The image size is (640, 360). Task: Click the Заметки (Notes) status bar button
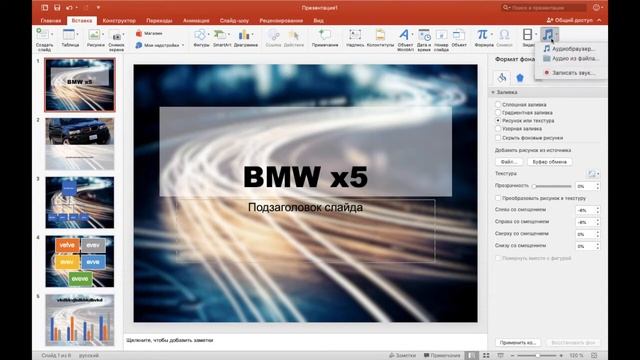pyautogui.click(x=402, y=356)
